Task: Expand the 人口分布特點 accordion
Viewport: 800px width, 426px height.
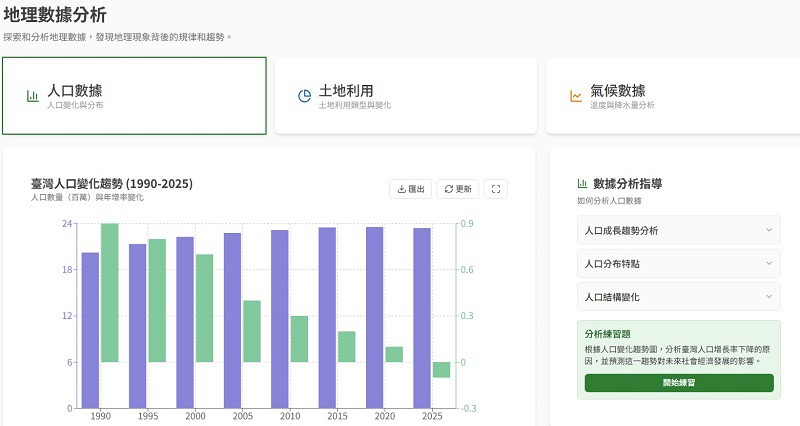Action: 679,264
